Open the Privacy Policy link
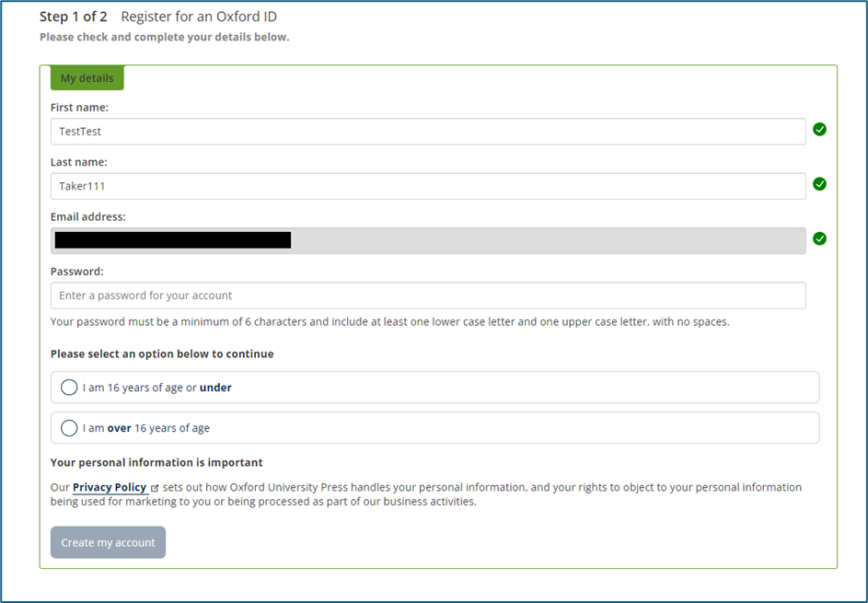The width and height of the screenshot is (868, 603). click(x=110, y=487)
